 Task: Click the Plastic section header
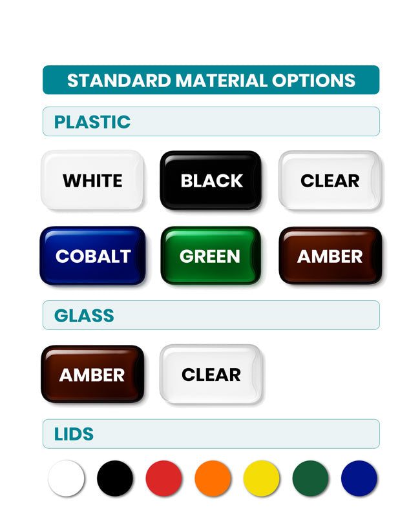(211, 121)
